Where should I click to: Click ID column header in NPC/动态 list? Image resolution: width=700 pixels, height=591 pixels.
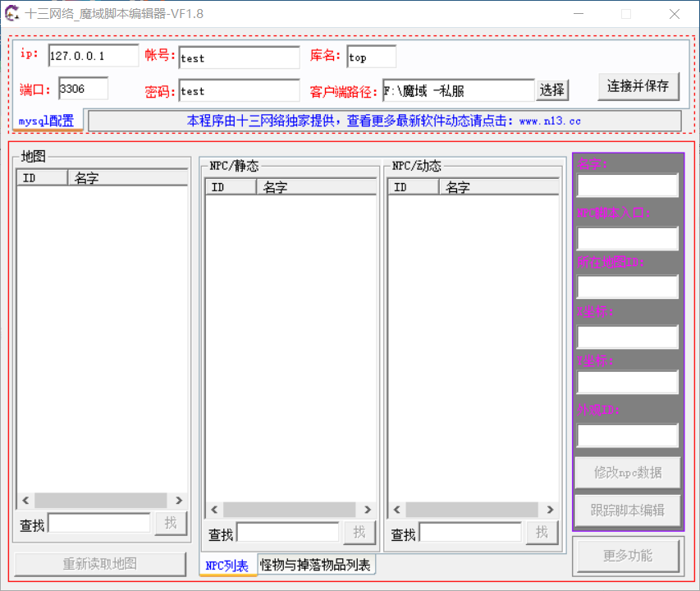pos(414,187)
